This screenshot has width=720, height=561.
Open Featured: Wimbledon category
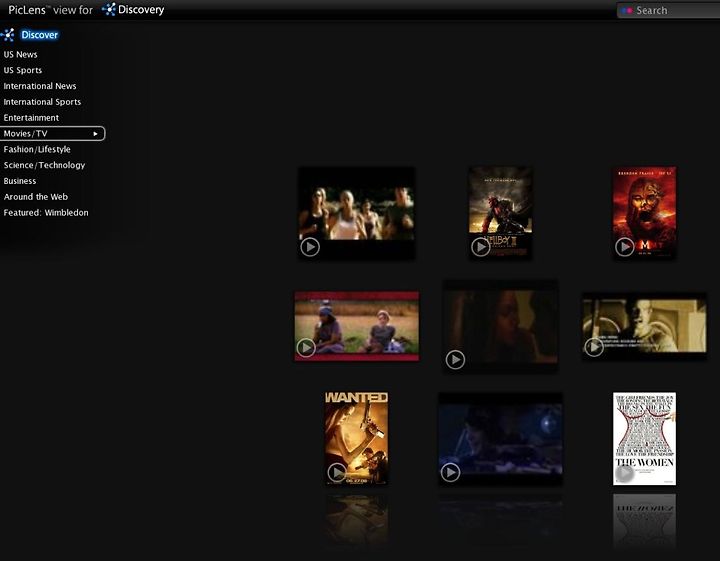point(45,213)
